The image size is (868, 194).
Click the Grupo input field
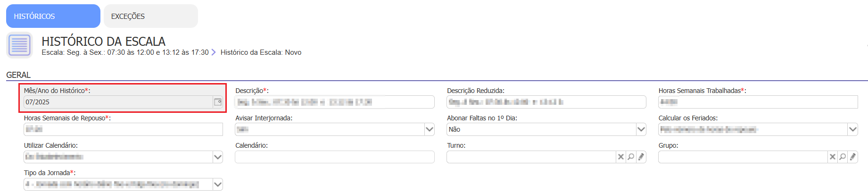[x=743, y=157]
